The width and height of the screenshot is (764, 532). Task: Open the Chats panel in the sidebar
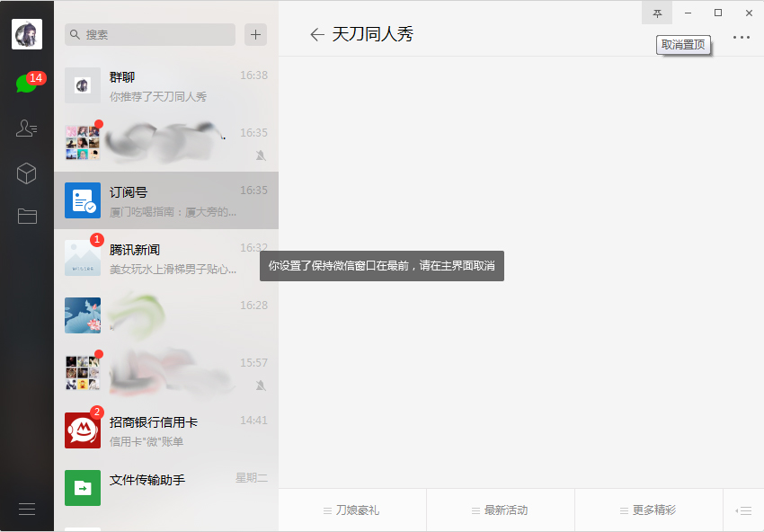[26, 80]
